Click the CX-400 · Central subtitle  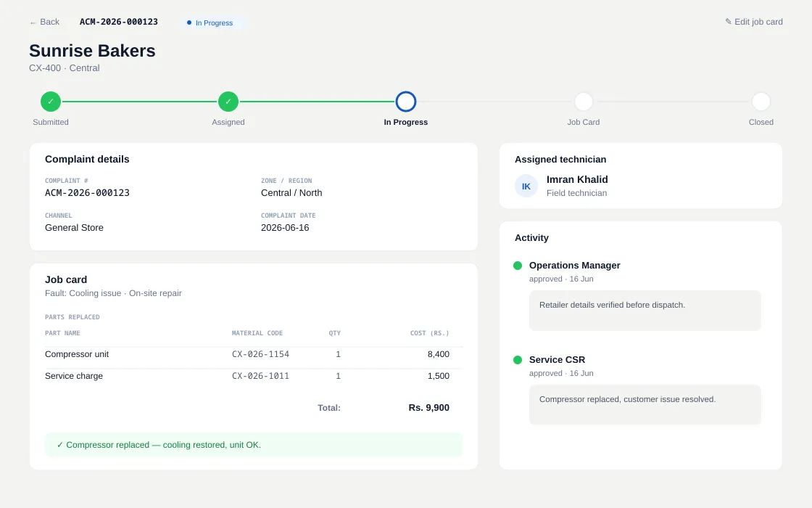(x=65, y=68)
